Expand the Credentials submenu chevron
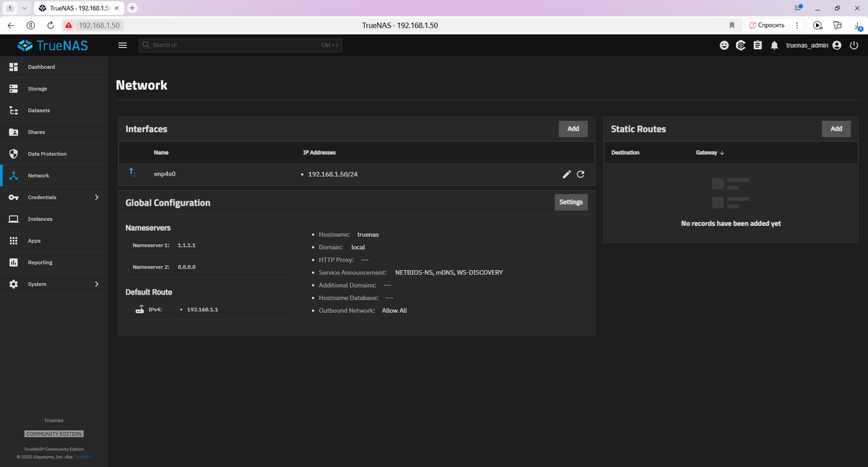Image resolution: width=868 pixels, height=467 pixels. [97, 197]
